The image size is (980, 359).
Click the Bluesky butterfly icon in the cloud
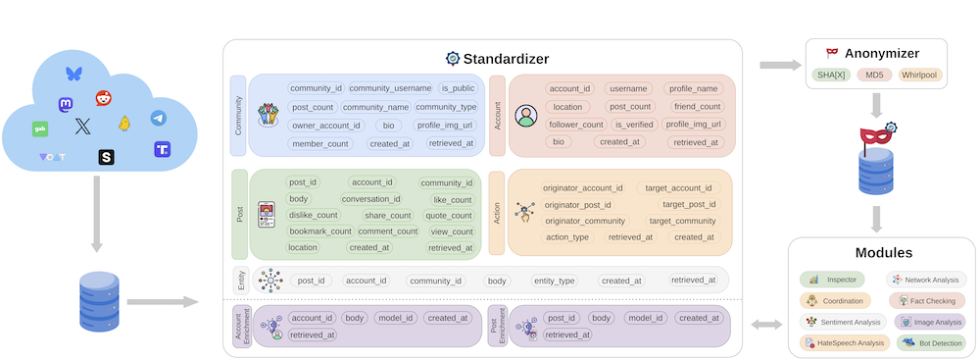click(74, 74)
